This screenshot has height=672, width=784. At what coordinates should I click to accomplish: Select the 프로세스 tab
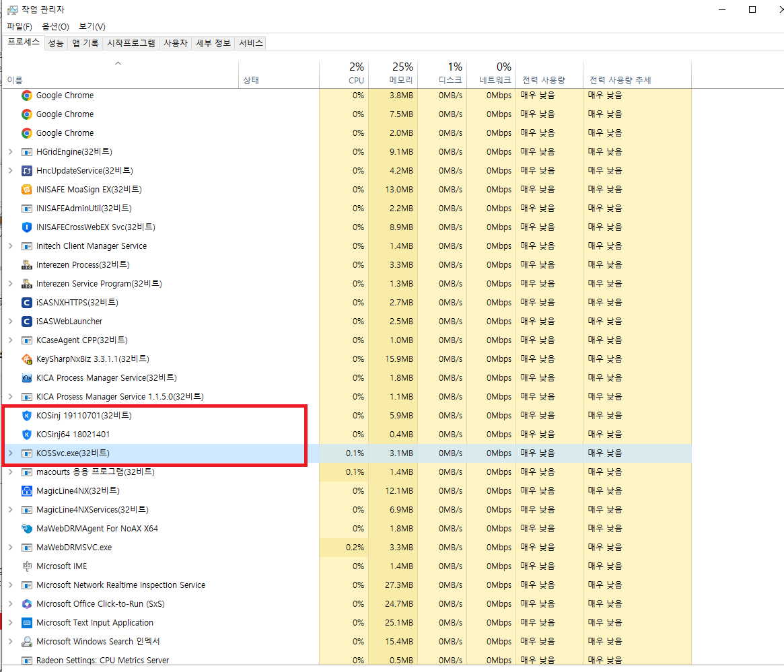(24, 42)
